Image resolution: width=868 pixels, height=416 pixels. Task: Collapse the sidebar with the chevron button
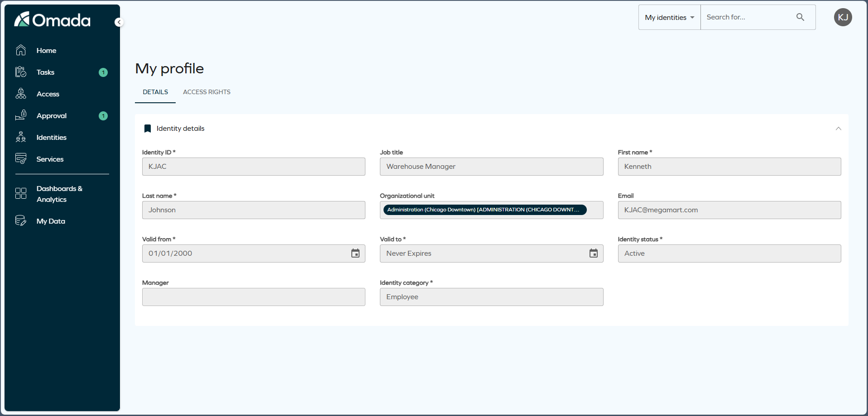[119, 22]
